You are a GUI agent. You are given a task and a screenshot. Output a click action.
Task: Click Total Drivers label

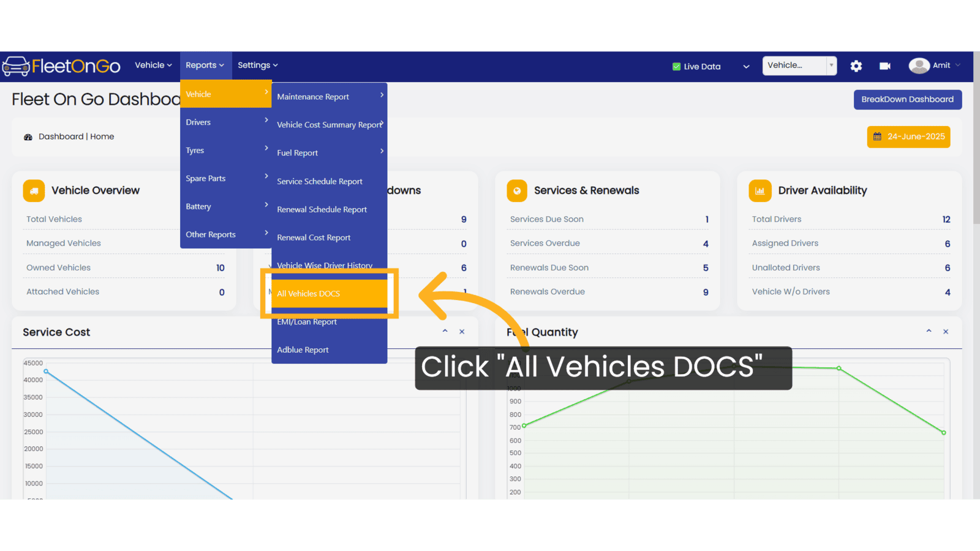pyautogui.click(x=777, y=219)
